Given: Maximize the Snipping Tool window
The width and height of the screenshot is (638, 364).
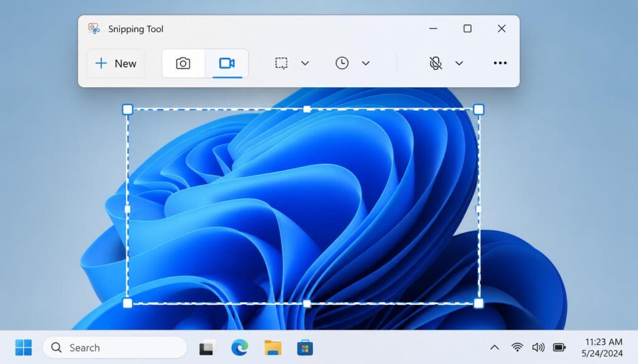Looking at the screenshot, I should click(467, 29).
